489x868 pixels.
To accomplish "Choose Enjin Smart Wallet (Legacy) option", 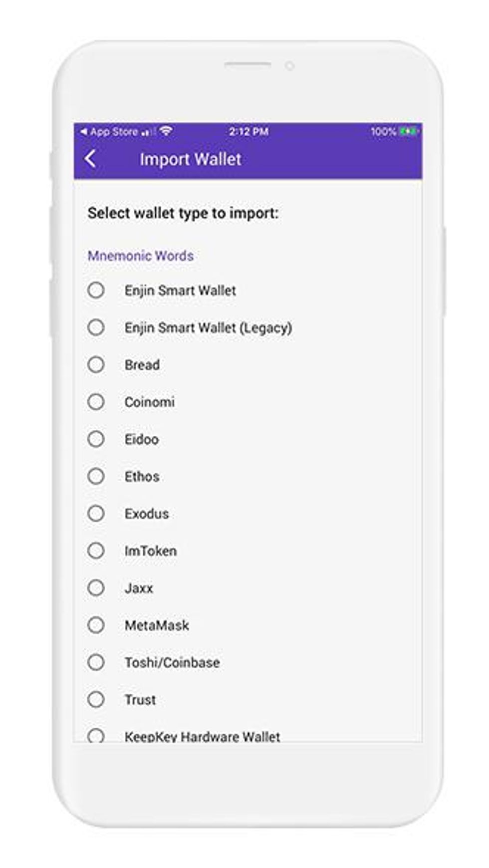I will (x=96, y=328).
